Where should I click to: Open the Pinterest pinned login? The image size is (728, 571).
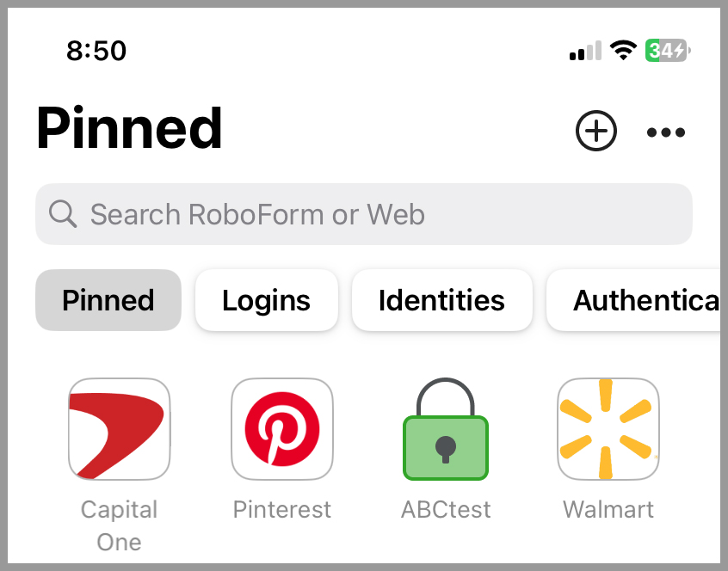[x=282, y=429]
